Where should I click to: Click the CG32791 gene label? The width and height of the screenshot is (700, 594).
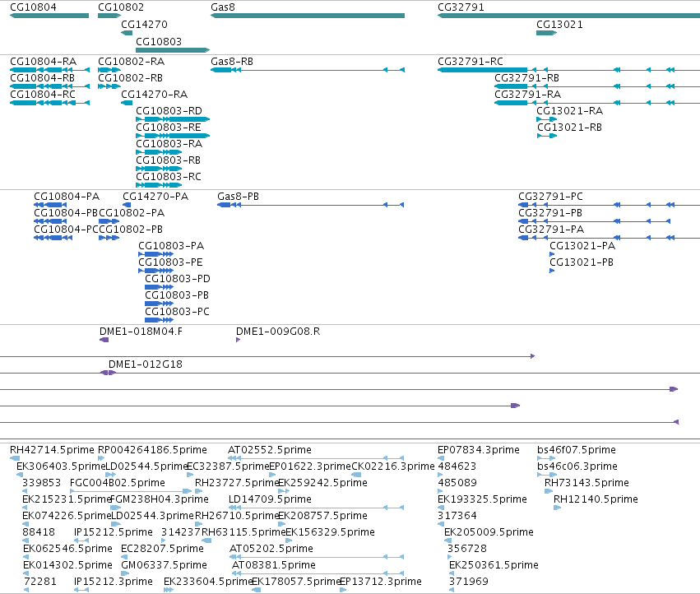(x=461, y=7)
